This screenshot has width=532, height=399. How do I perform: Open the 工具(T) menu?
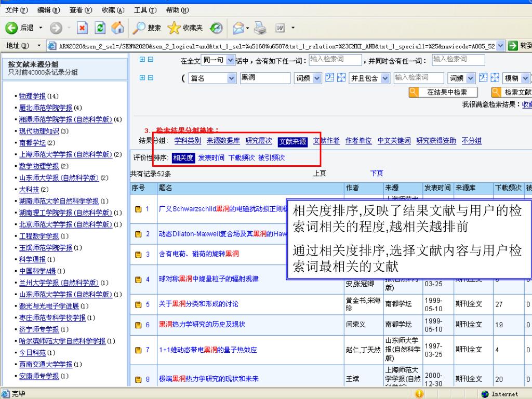coord(145,10)
